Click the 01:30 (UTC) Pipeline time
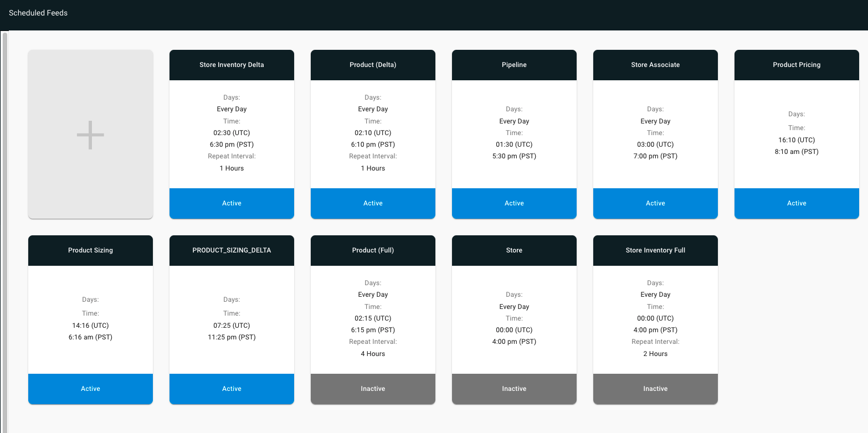The width and height of the screenshot is (868, 433). click(x=514, y=145)
